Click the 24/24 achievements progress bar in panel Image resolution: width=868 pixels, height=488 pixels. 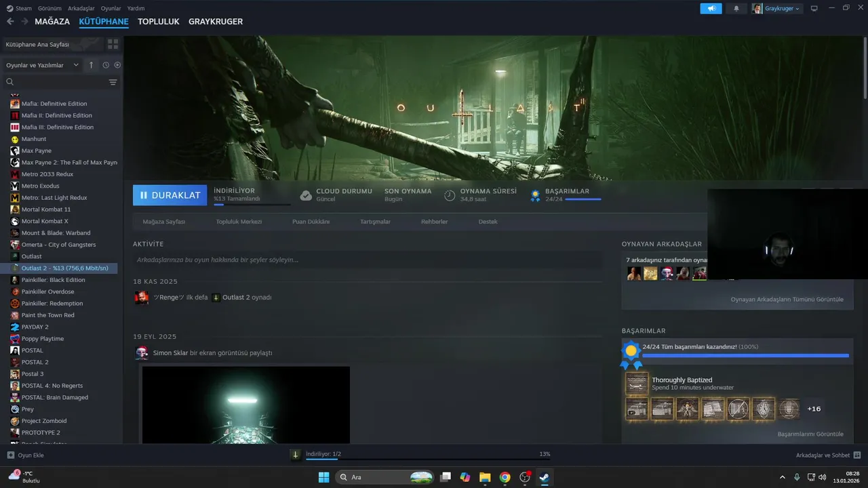click(x=745, y=355)
